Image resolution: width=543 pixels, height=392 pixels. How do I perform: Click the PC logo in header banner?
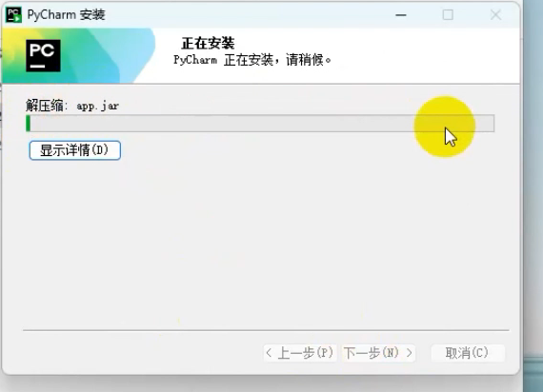coord(43,56)
